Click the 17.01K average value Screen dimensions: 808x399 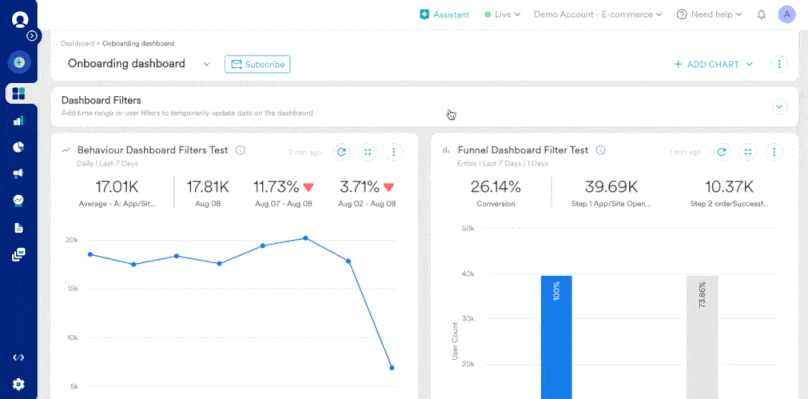tap(117, 187)
